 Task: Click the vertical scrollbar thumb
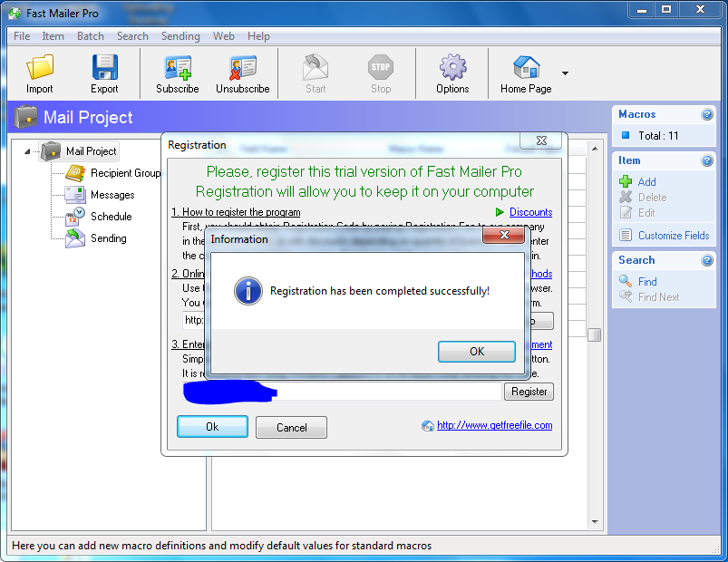coord(595,334)
